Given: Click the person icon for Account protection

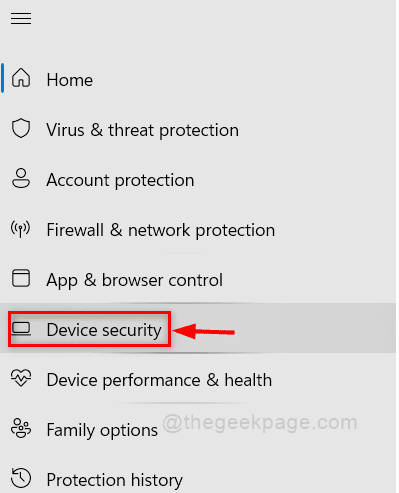Looking at the screenshot, I should click(21, 178).
